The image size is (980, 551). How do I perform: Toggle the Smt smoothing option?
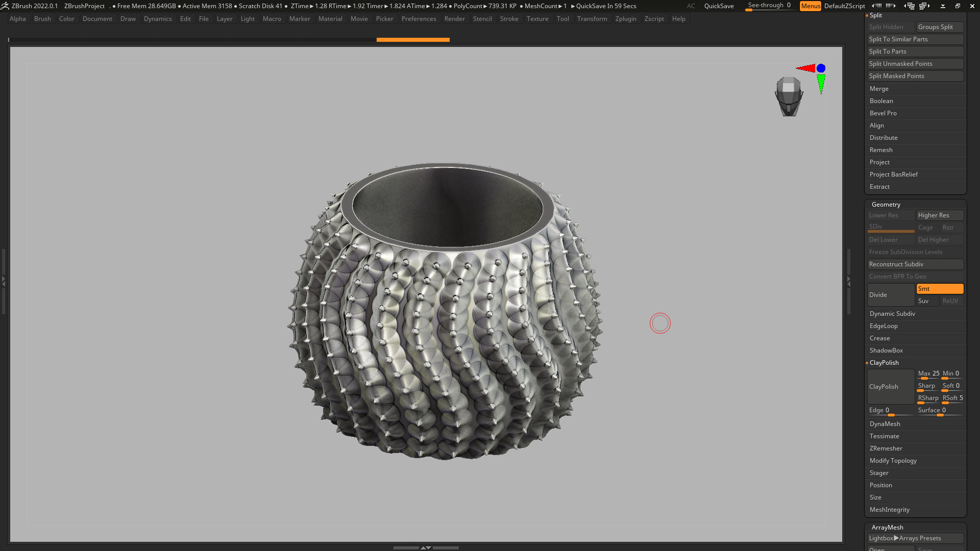point(940,289)
